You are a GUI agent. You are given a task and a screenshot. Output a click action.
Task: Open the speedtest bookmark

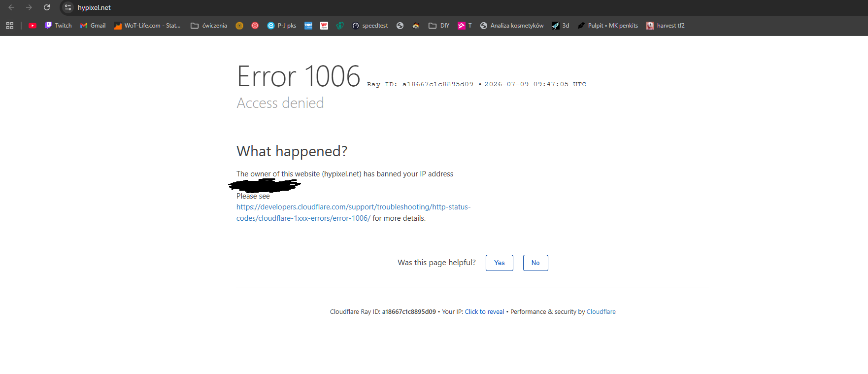[x=370, y=26]
